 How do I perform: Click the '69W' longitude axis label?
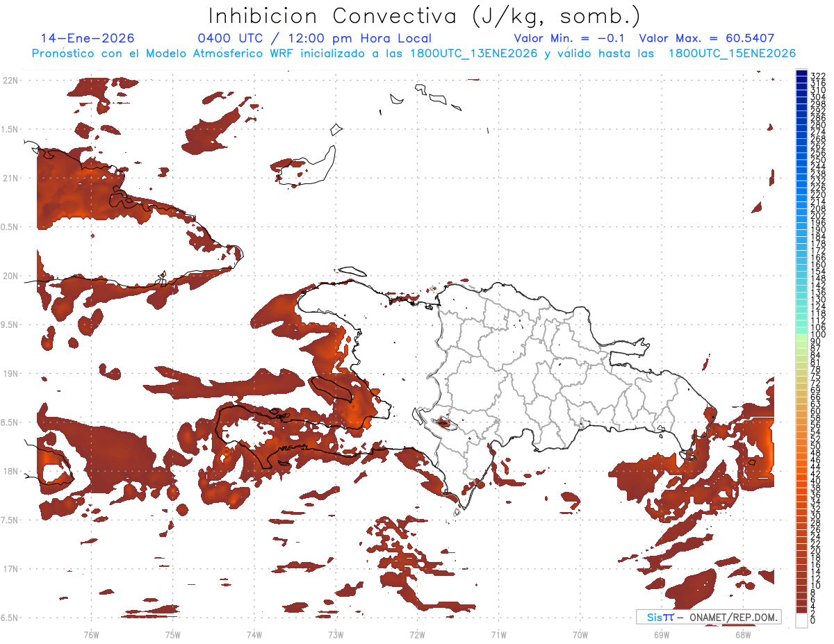pyautogui.click(x=661, y=635)
